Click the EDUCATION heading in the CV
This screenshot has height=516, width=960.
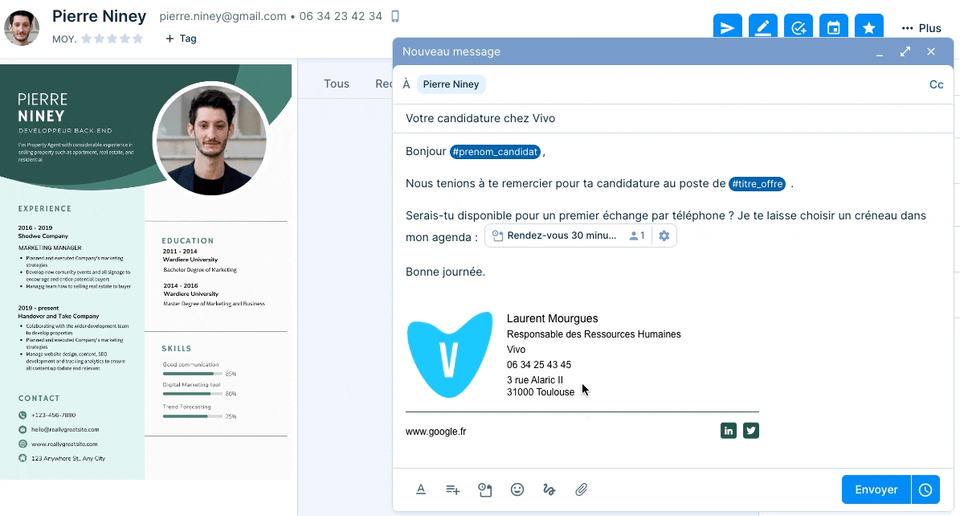tap(188, 241)
